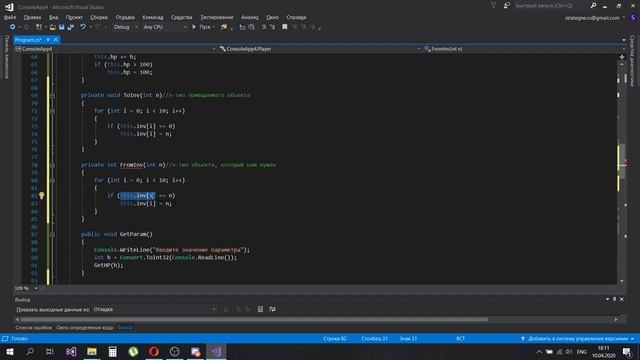The width and height of the screenshot is (640, 360).
Task: Open the Файл menu
Action: [x=10, y=17]
